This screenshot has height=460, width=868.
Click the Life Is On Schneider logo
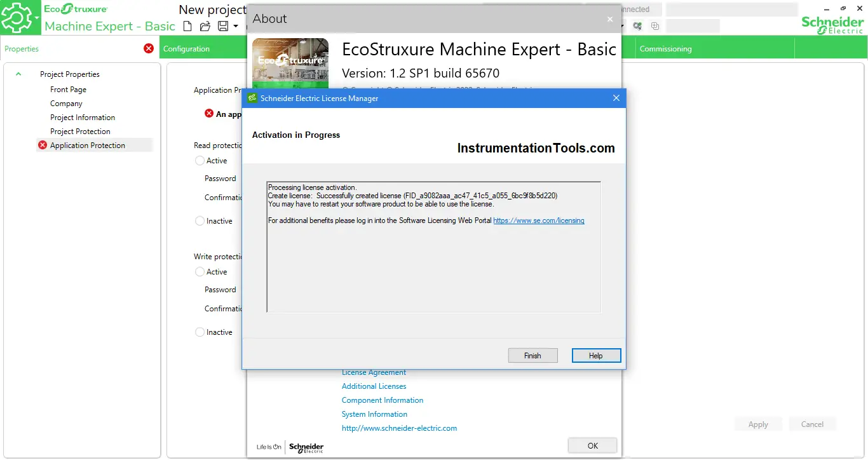[x=290, y=447]
